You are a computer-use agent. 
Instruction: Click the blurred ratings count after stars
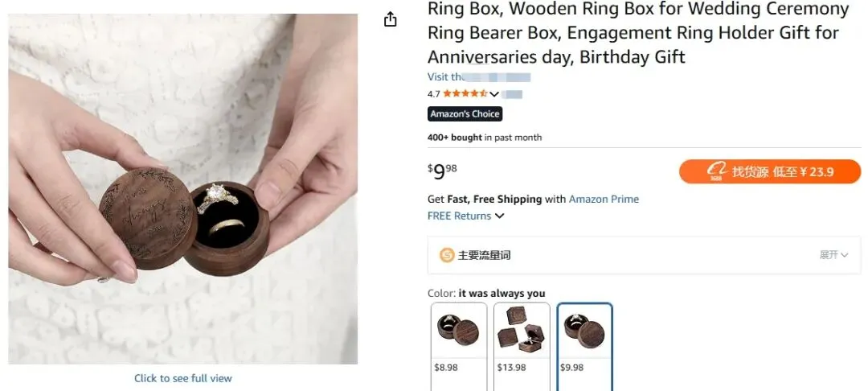512,94
